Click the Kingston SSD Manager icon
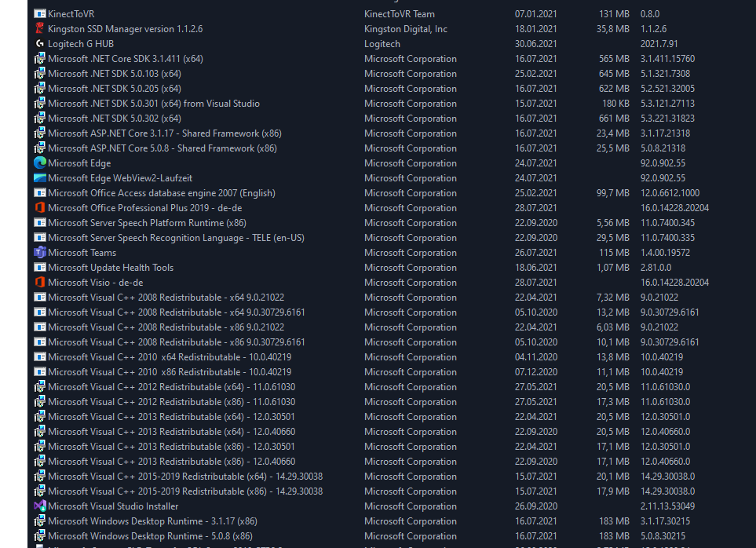756x548 pixels. pyautogui.click(x=39, y=29)
